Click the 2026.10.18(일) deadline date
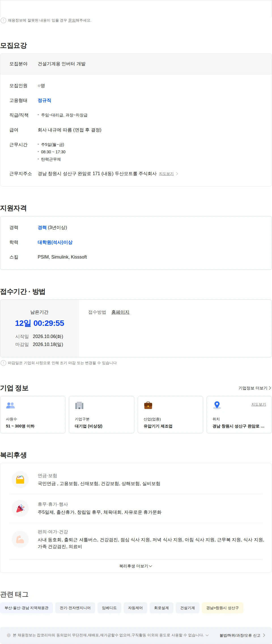Image resolution: width=272 pixels, height=644 pixels. (48, 345)
